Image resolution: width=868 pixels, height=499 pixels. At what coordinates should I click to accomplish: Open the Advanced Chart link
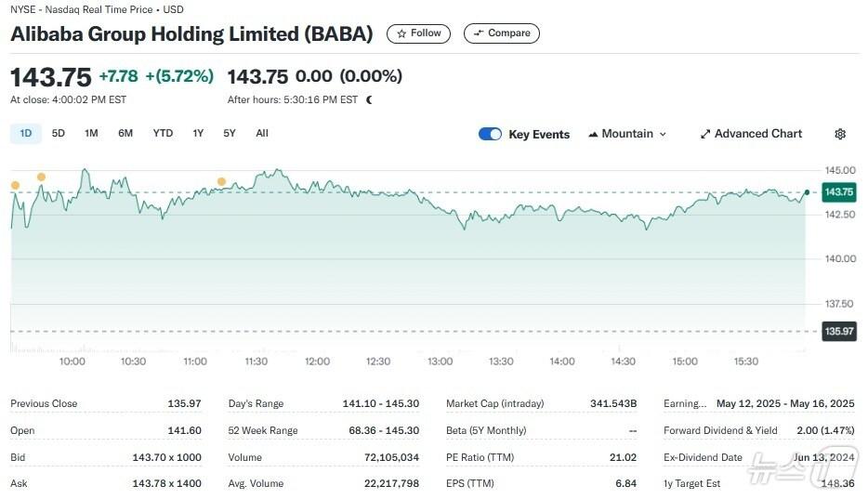(751, 134)
